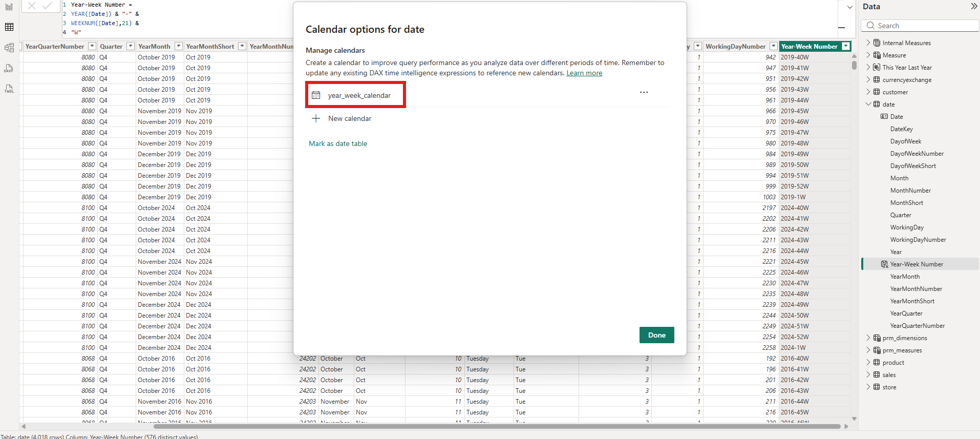Select YearMonthNumber field
980x439 pixels.
(916, 289)
